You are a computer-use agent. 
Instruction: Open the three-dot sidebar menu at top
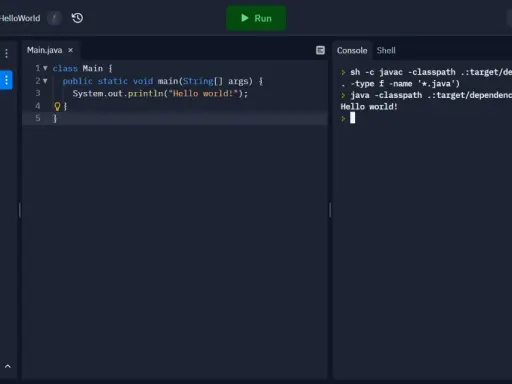(x=6, y=53)
